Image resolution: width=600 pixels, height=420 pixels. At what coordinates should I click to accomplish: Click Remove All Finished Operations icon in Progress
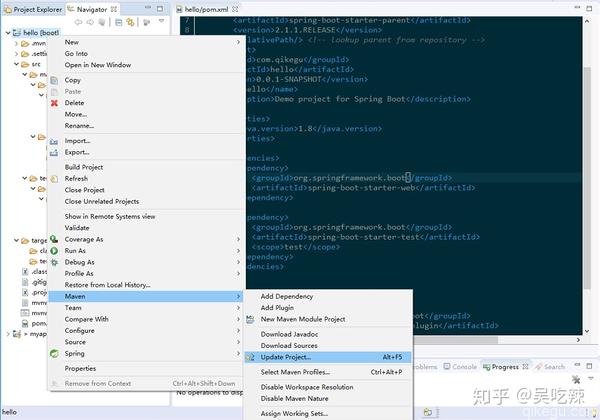tap(576, 379)
